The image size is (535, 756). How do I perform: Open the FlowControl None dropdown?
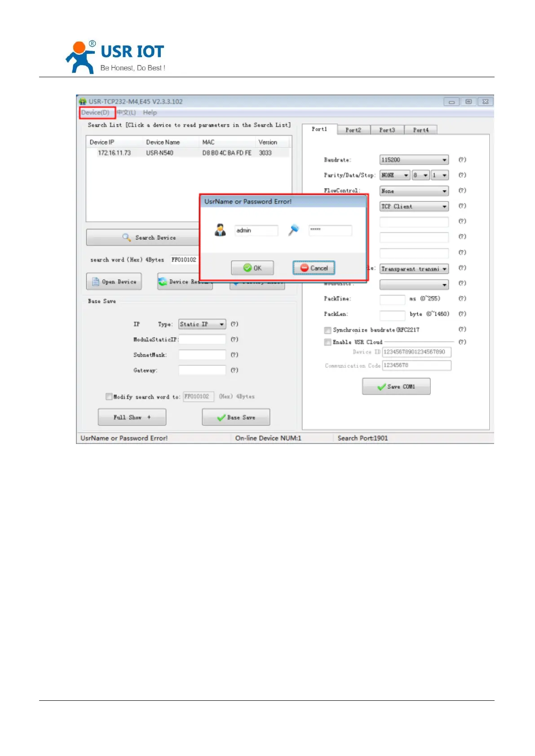[414, 191]
